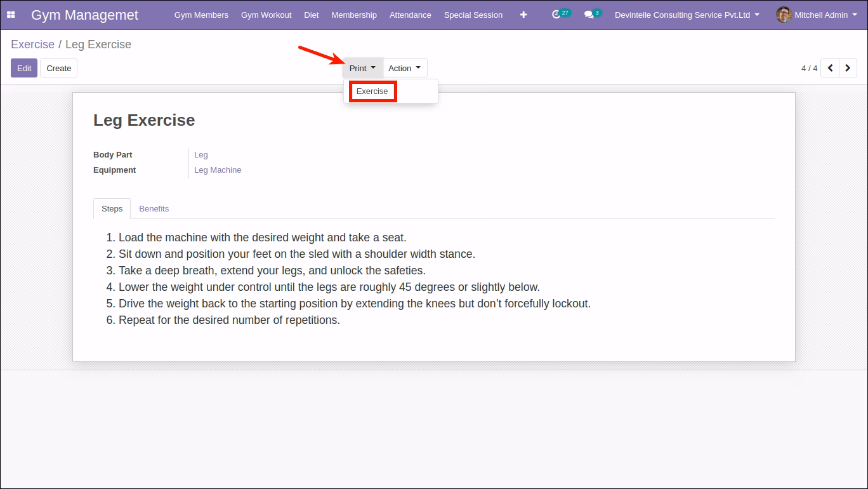Screen dimensions: 868x489
Task: Select Exercise from the Print menu
Action: point(372,91)
